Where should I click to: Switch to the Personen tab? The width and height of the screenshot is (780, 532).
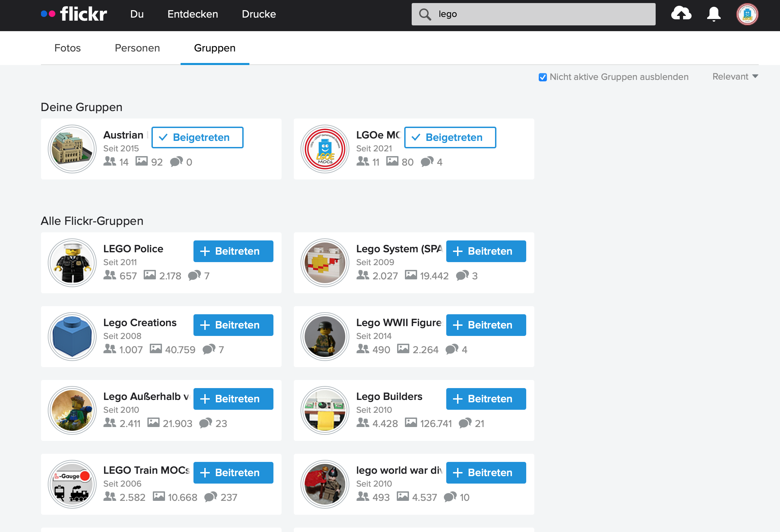pyautogui.click(x=137, y=48)
